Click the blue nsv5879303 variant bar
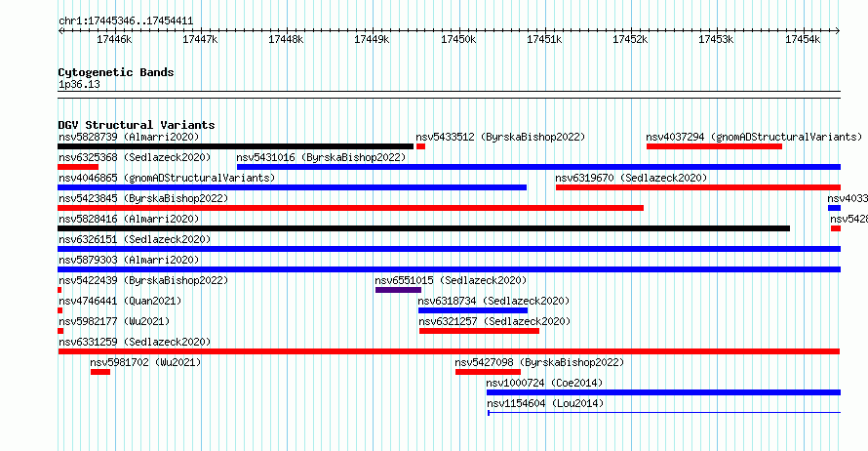 click(450, 269)
